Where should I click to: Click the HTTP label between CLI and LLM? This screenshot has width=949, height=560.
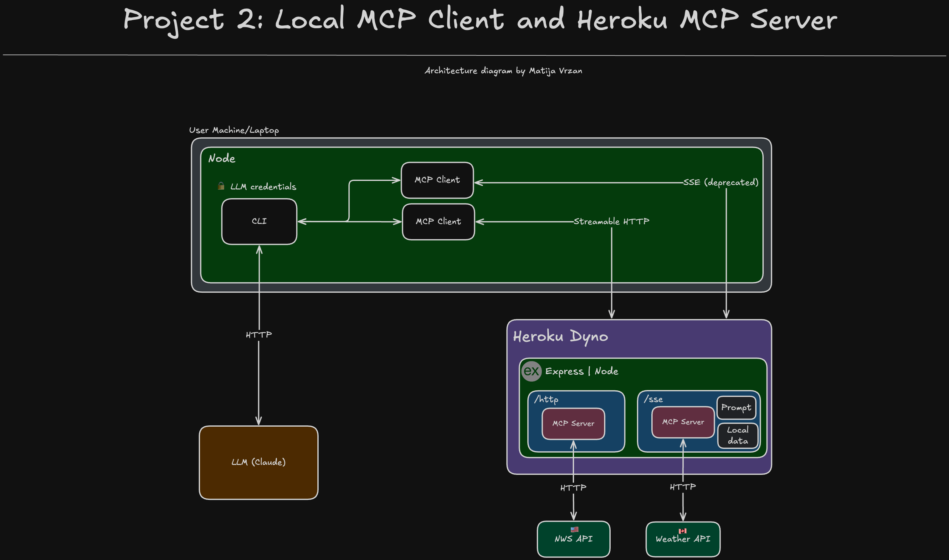click(259, 335)
